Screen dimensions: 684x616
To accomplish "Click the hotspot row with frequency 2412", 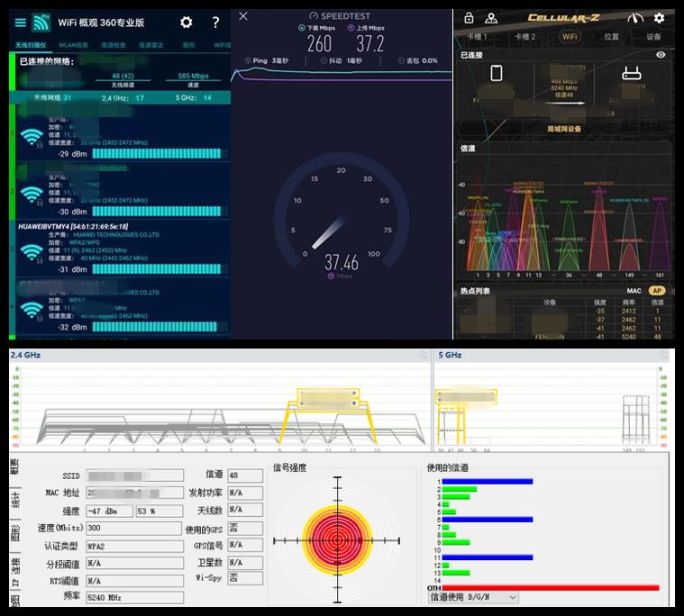I will [x=564, y=311].
